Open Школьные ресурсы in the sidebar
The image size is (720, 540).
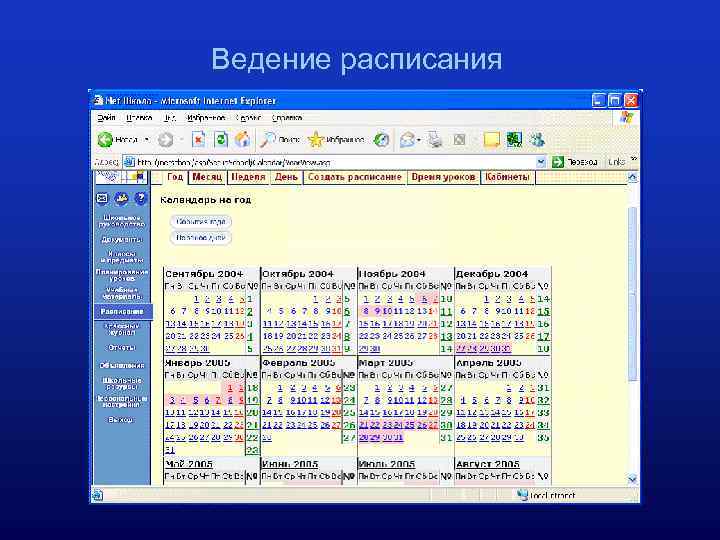click(x=122, y=383)
